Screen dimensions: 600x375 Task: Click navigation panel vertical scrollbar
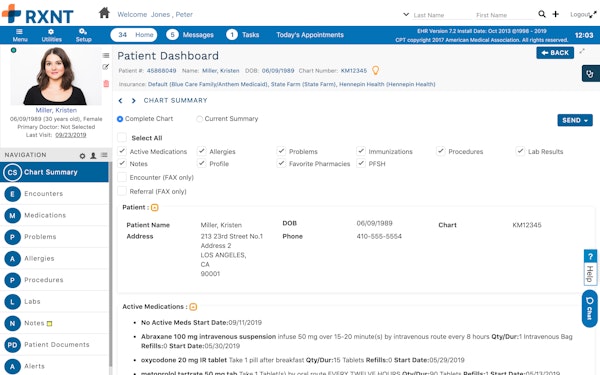pos(110,264)
